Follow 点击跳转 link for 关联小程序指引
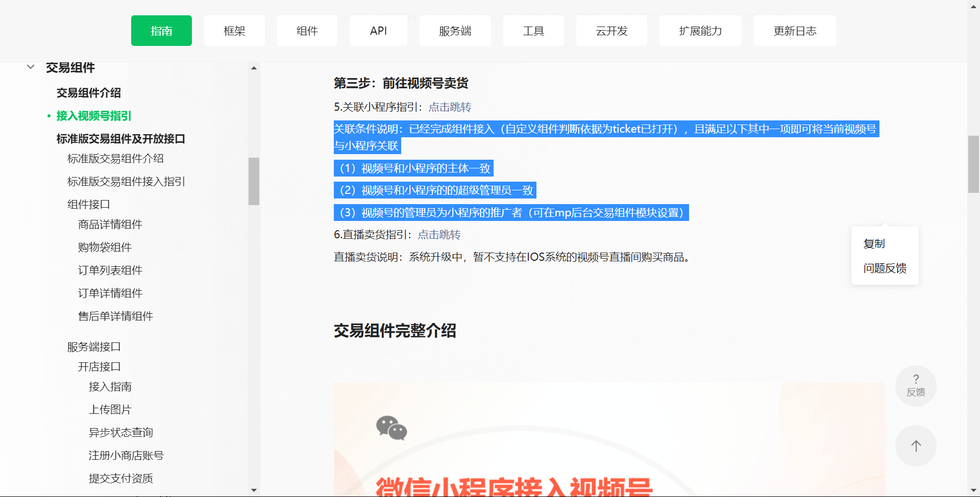 [x=450, y=107]
